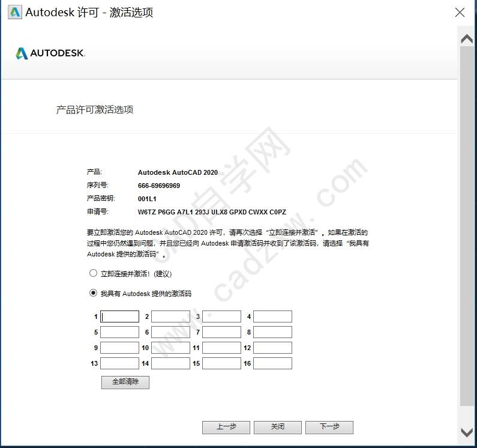This screenshot has height=448, width=477.
Task: Click the 序列号 label
Action: click(98, 185)
